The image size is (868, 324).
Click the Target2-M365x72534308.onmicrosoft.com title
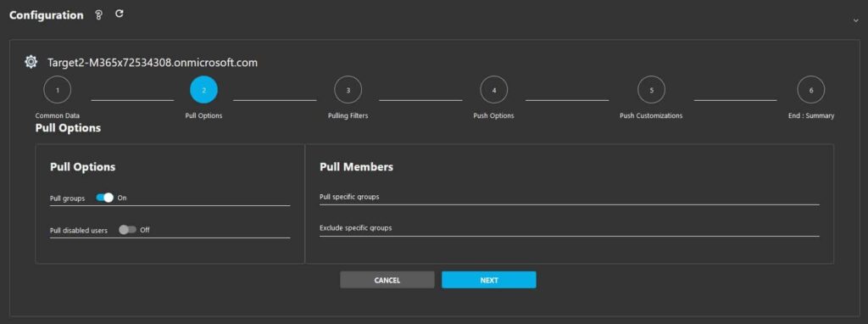click(153, 63)
